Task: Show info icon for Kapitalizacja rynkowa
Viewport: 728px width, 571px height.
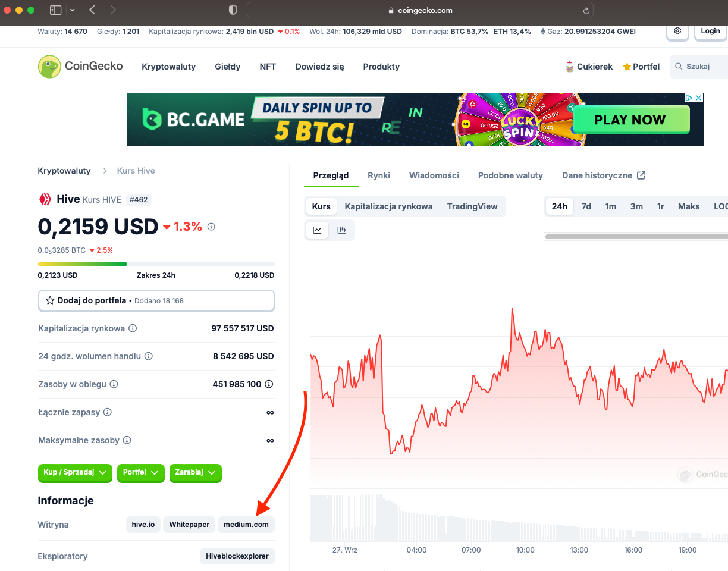Action: pyautogui.click(x=133, y=328)
